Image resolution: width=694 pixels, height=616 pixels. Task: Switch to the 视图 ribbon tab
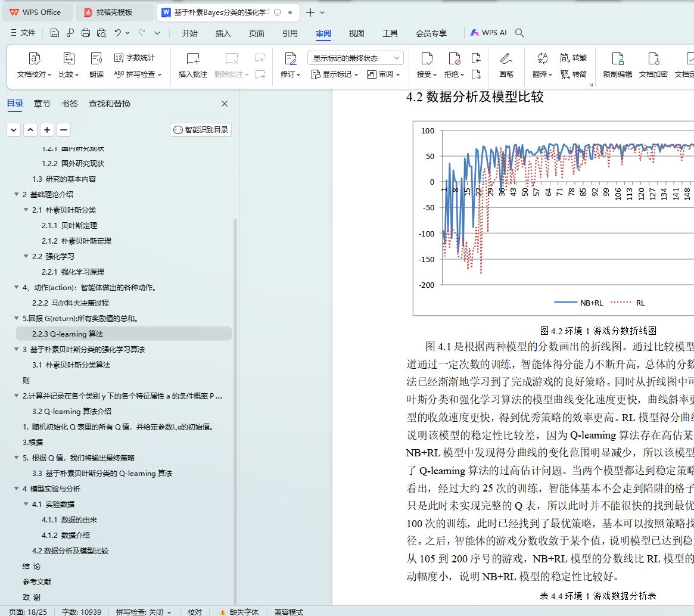point(356,33)
